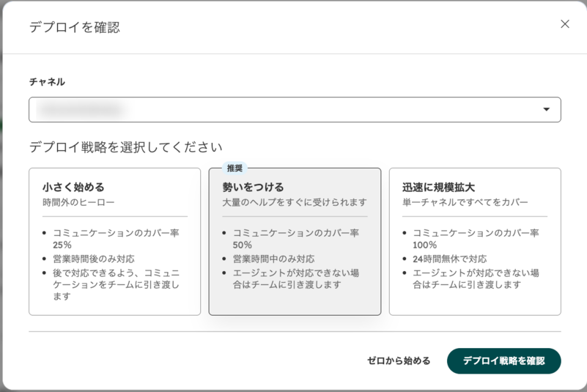The height and width of the screenshot is (392, 587).
Task: Click the 単一チャネルですべてをカバー subtitle
Action: click(465, 202)
